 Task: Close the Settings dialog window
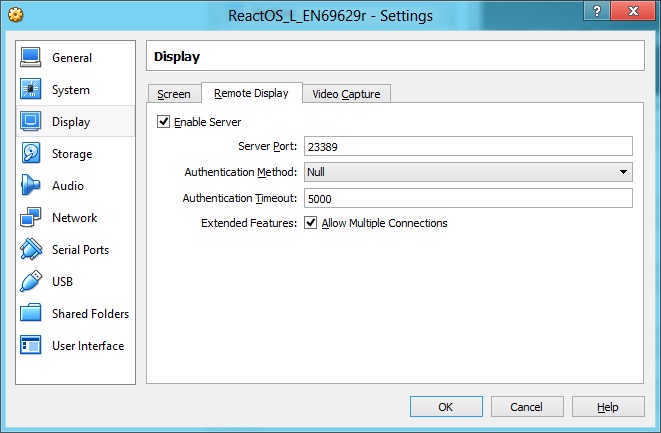pos(634,11)
